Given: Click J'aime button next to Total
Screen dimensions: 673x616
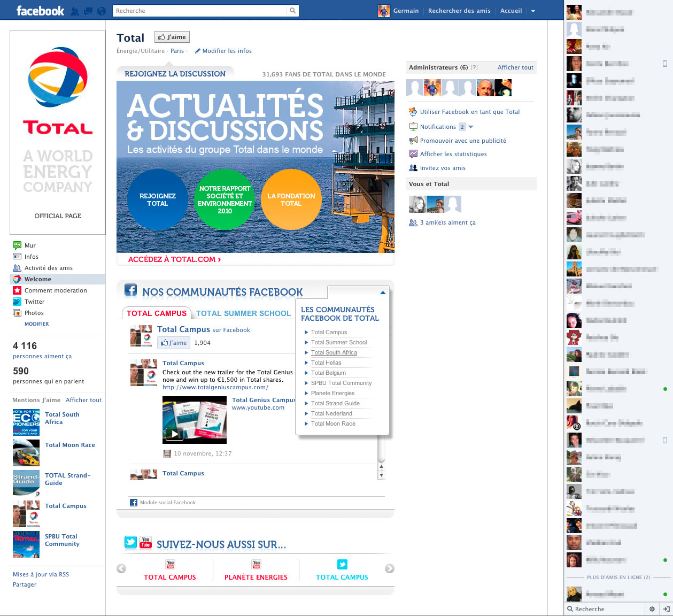Looking at the screenshot, I should (172, 37).
